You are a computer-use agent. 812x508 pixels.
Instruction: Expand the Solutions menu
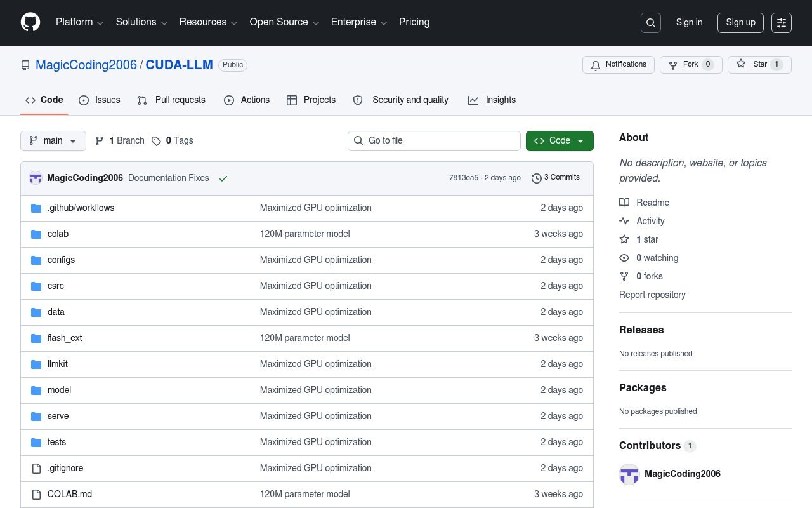[x=141, y=22]
